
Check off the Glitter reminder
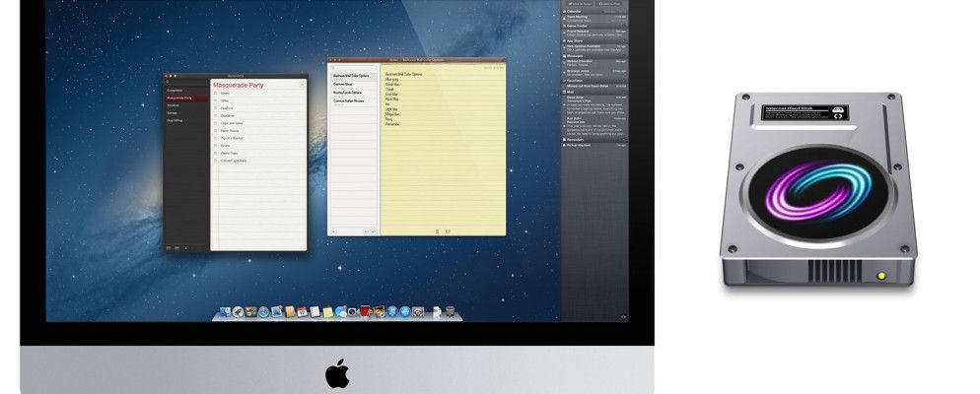click(216, 100)
